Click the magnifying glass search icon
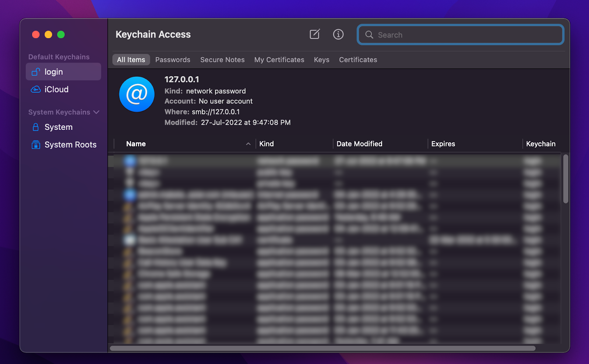The width and height of the screenshot is (589, 364). (369, 35)
